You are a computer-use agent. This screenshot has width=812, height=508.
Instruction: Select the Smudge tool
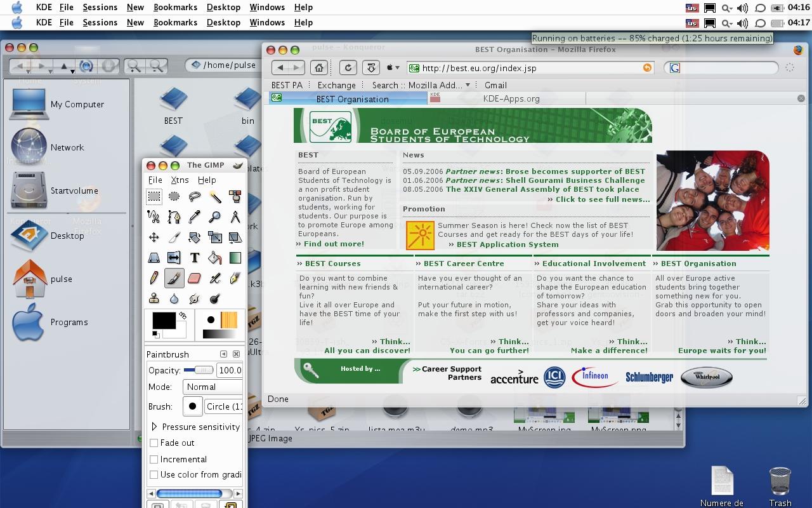(194, 298)
